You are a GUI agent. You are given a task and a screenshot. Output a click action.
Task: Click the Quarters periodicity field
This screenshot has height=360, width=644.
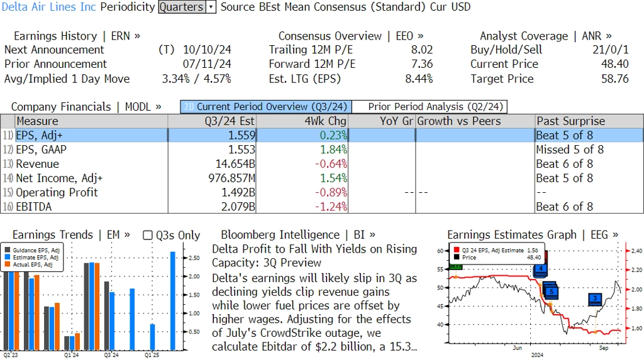[182, 7]
